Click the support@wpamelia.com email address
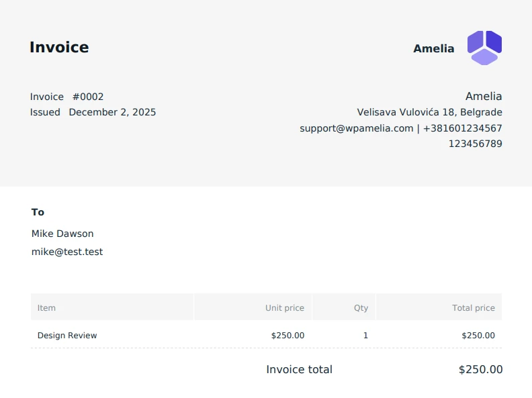 pyautogui.click(x=356, y=128)
